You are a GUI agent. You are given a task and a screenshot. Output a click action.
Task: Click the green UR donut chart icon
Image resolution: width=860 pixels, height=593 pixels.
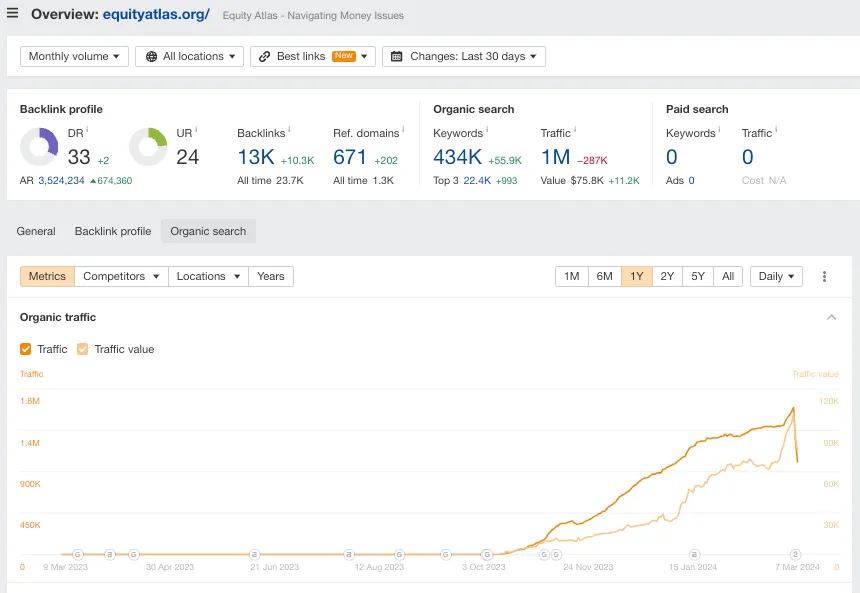click(x=148, y=147)
